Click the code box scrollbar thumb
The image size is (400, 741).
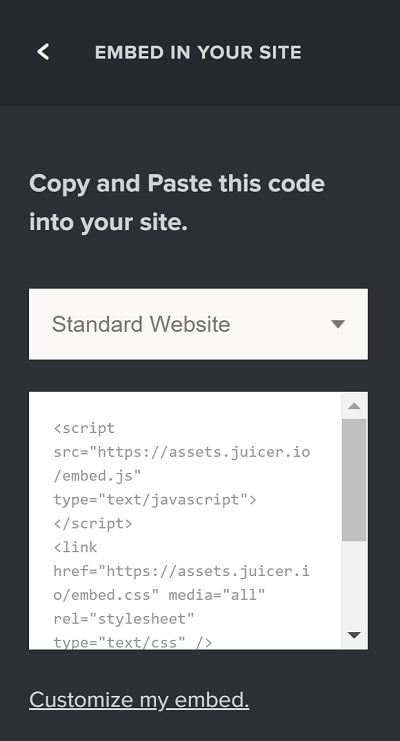point(354,480)
